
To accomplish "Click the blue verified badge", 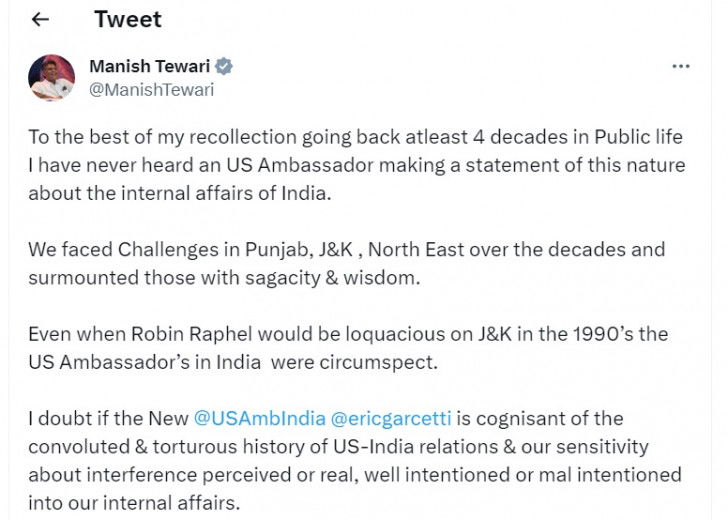I will [225, 67].
